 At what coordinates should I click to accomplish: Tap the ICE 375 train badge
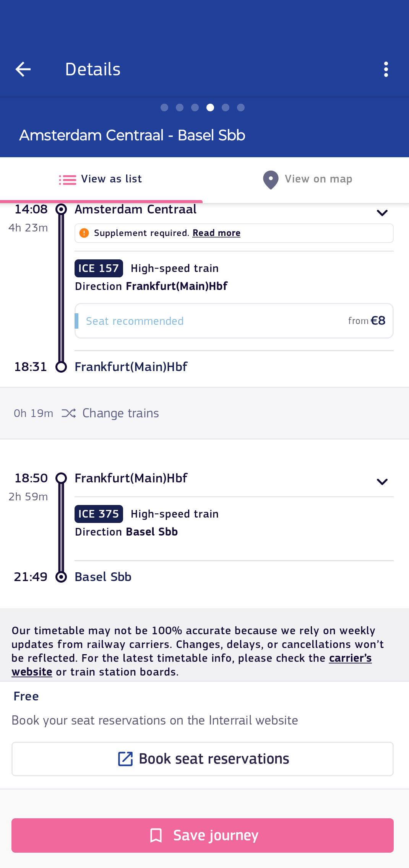[x=99, y=514]
